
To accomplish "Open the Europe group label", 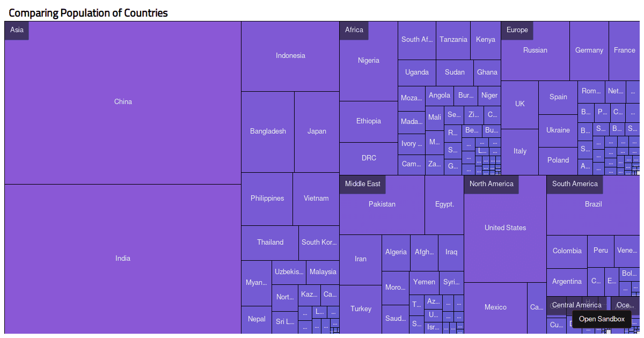I will pos(517,30).
